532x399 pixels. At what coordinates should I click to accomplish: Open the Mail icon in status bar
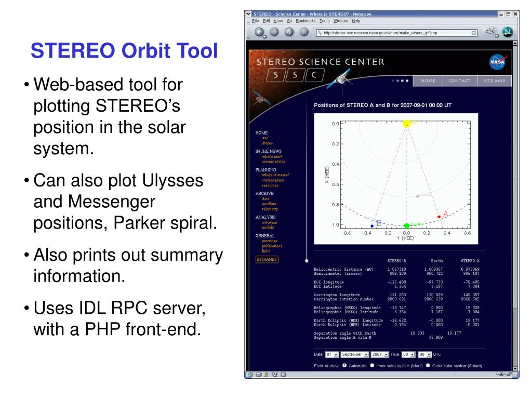pyautogui.click(x=259, y=375)
